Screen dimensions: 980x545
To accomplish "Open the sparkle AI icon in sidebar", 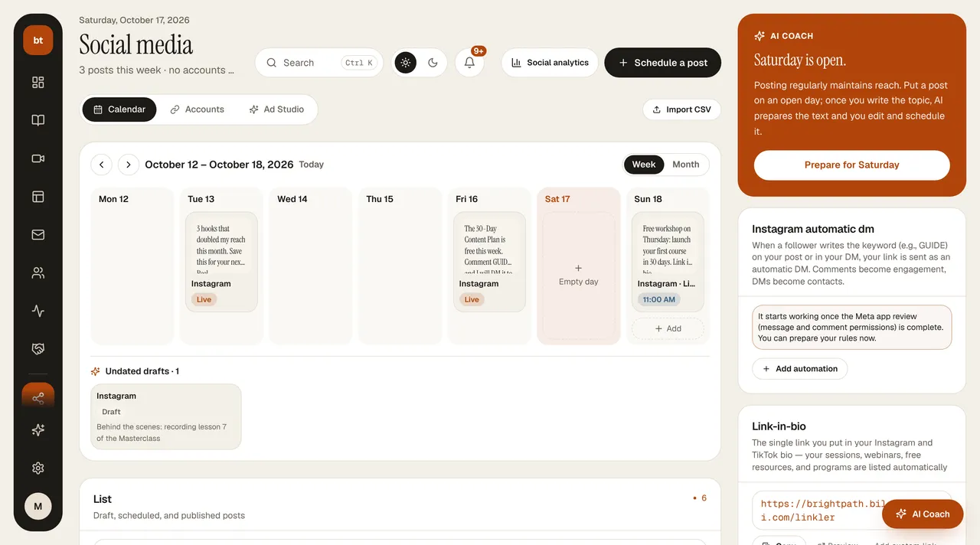I will point(38,430).
